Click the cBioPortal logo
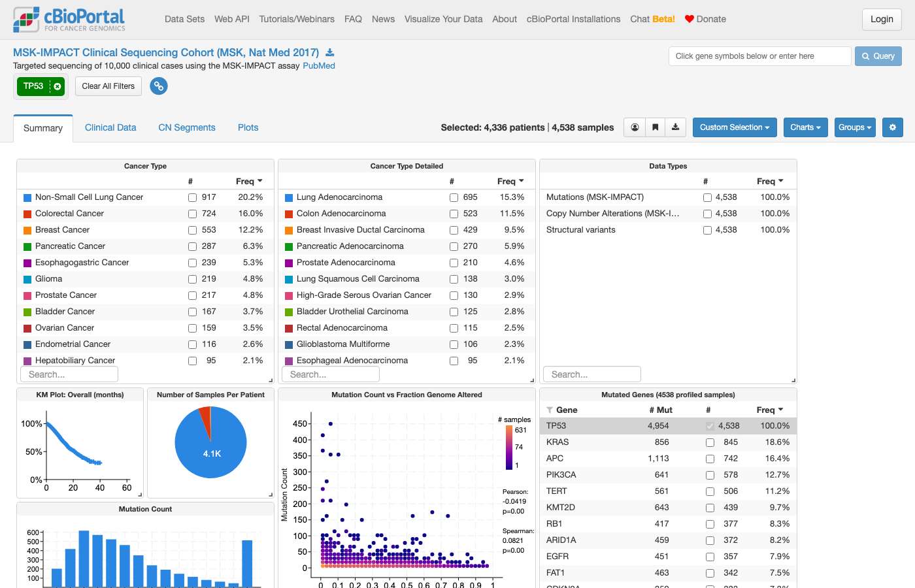 click(69, 20)
